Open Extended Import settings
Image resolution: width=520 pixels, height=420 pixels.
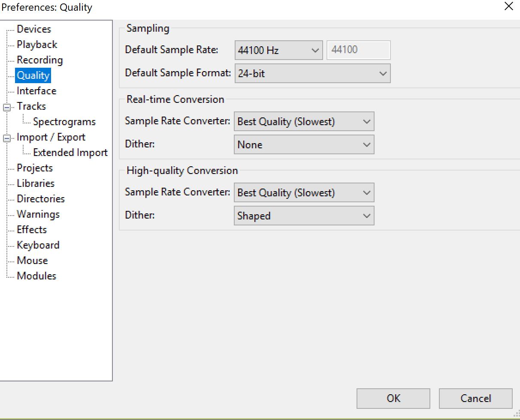70,153
